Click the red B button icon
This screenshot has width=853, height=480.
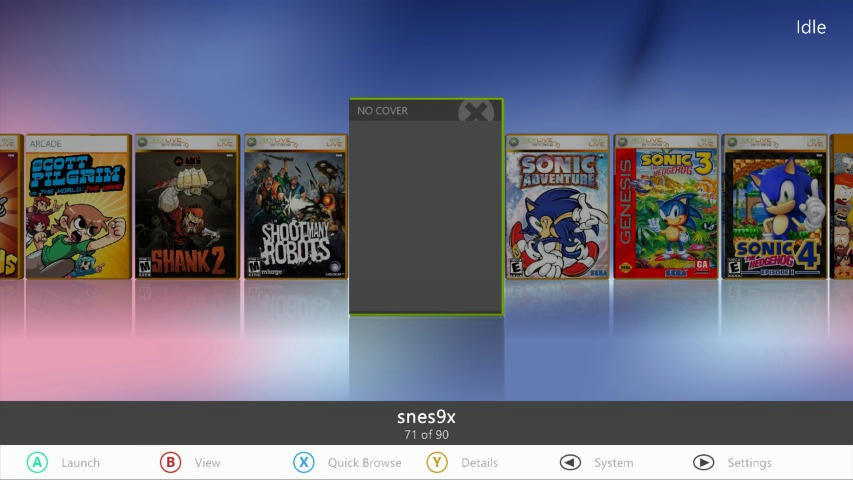tap(170, 463)
